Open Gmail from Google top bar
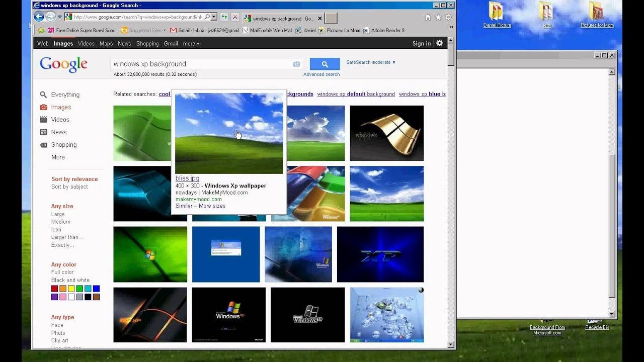Viewport: 644px width, 362px height. tap(171, 44)
